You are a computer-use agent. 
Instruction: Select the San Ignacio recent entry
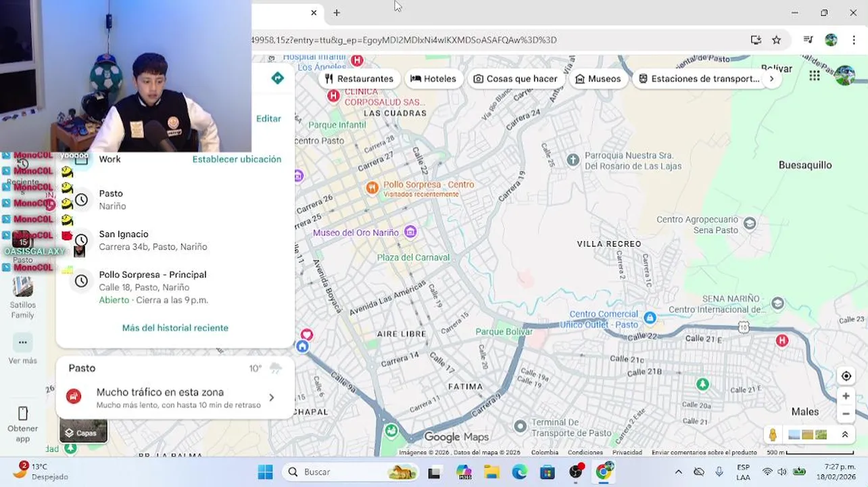(x=176, y=240)
